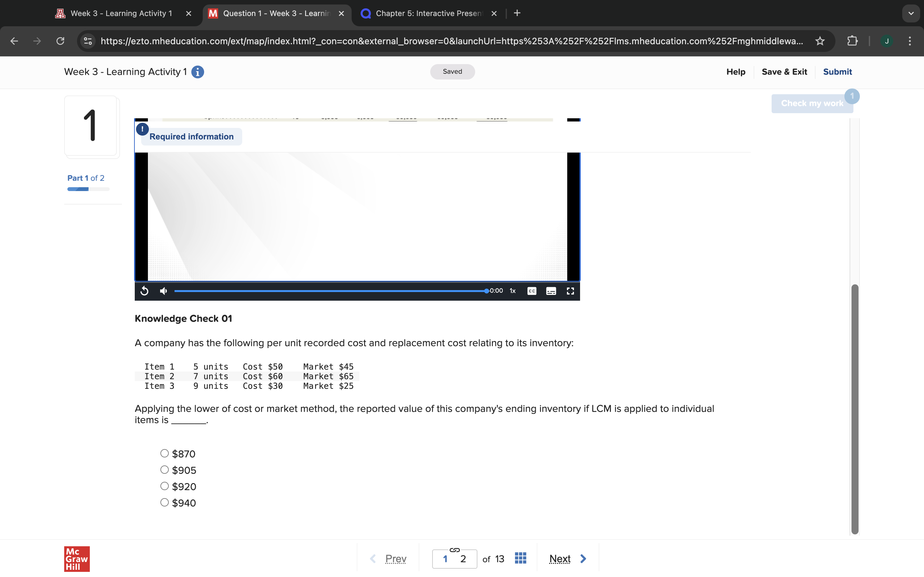The image size is (924, 577).
Task: Enter fullscreen video mode
Action: pos(570,291)
